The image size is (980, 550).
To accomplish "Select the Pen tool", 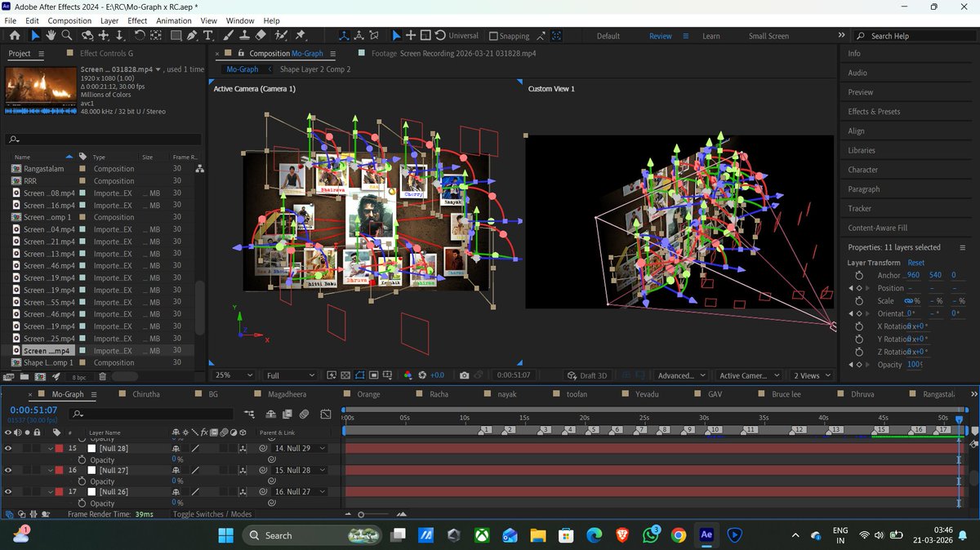I will tap(192, 36).
